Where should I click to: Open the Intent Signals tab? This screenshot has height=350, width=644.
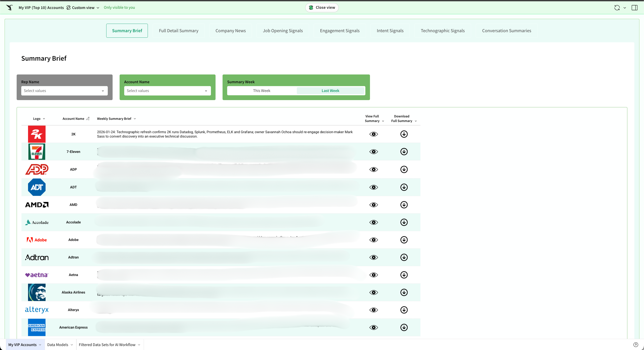(x=390, y=30)
